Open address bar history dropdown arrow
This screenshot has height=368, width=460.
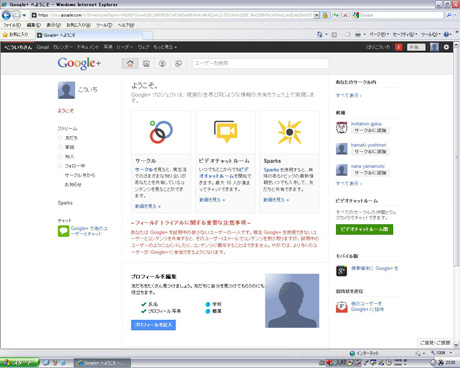[317, 15]
